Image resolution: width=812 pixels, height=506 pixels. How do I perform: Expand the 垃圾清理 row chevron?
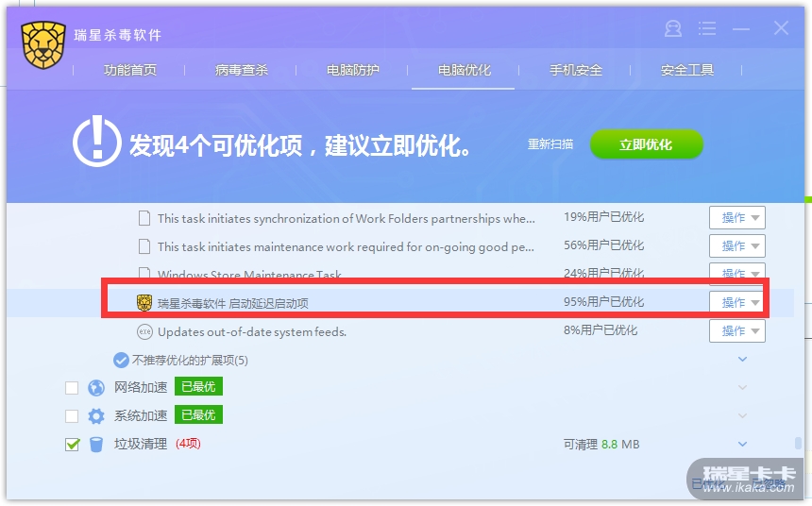click(x=743, y=445)
